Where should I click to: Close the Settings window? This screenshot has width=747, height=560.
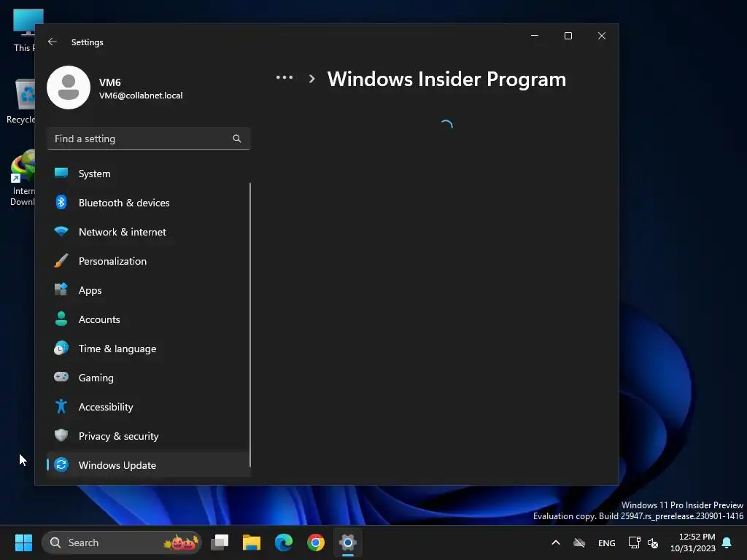pyautogui.click(x=602, y=36)
